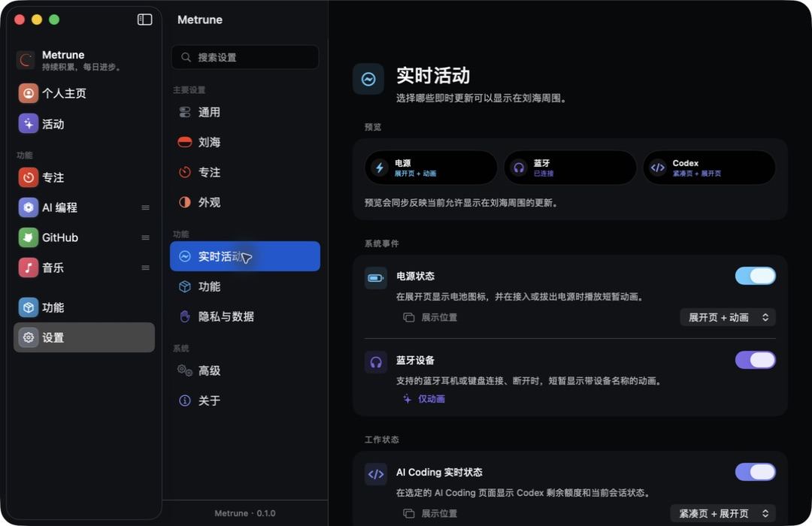This screenshot has height=526, width=812.
Task: Select the 刘海 settings item
Action: (245, 142)
